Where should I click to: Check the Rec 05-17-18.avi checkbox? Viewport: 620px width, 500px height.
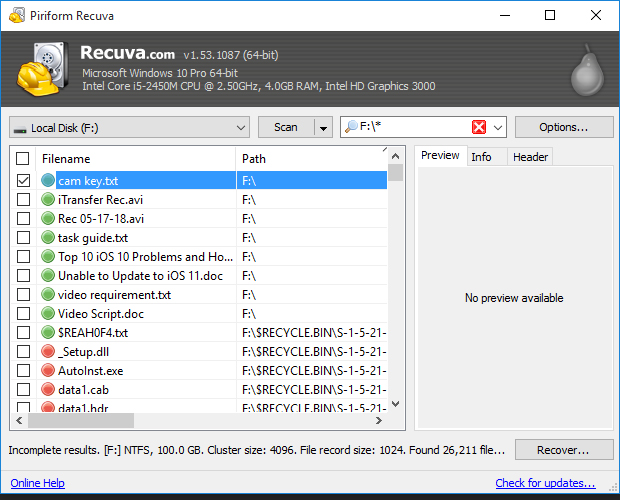(x=23, y=218)
